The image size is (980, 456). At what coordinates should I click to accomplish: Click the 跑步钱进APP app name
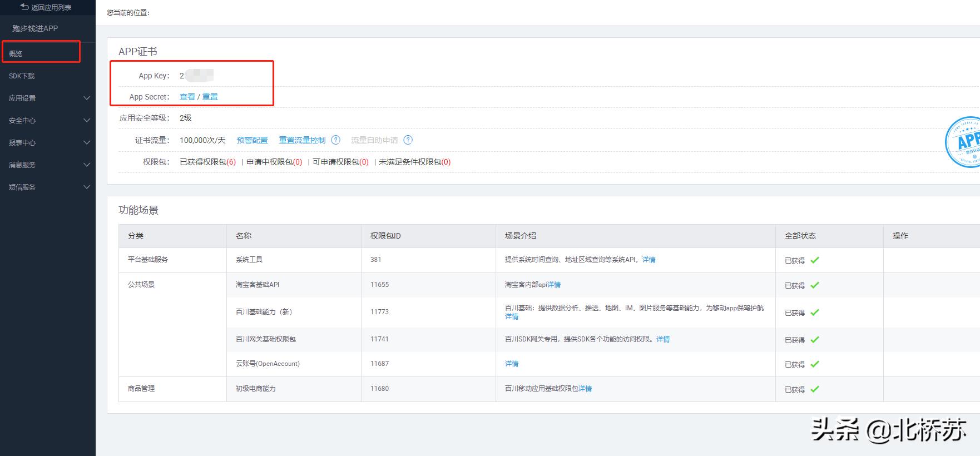tap(35, 28)
